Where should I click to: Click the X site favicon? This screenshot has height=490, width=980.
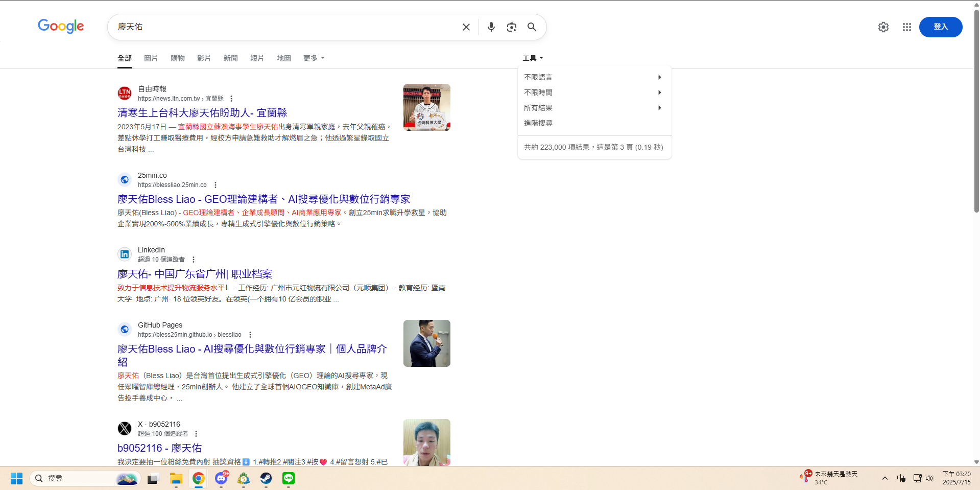pos(125,428)
